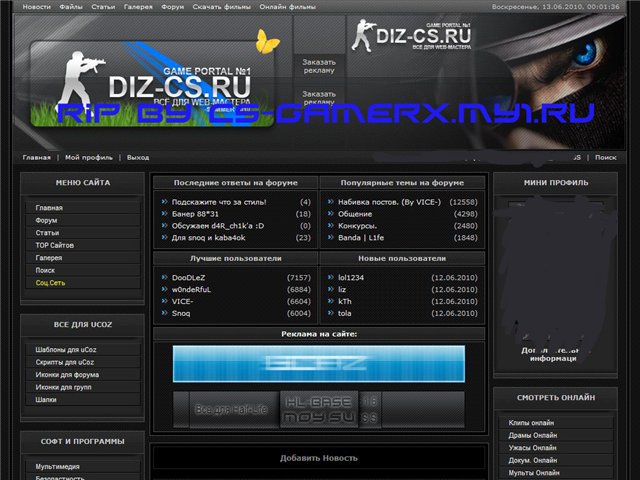Open popular topic Banda | L1fe
Viewport: 640px width, 480px height.
point(361,238)
